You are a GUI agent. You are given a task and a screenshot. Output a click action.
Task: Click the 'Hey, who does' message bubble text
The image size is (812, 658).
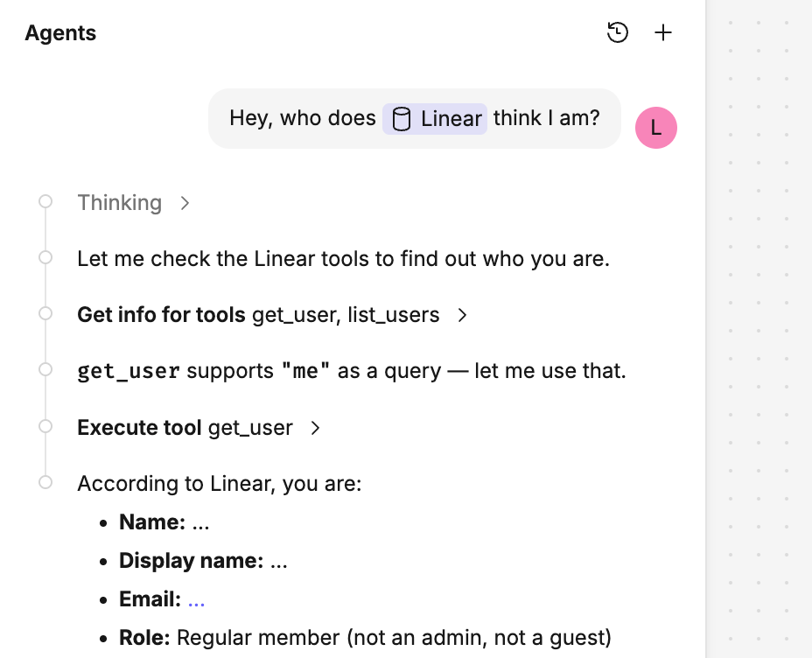[x=414, y=118]
